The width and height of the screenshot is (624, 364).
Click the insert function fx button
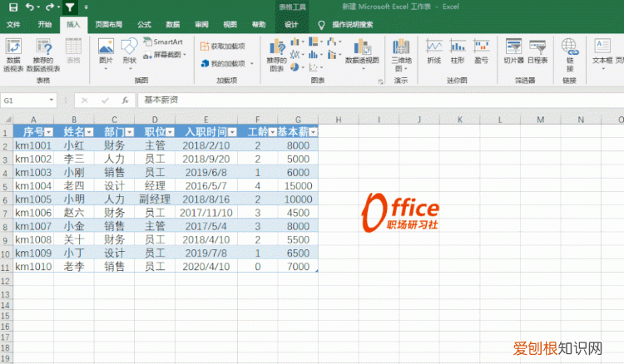click(125, 101)
